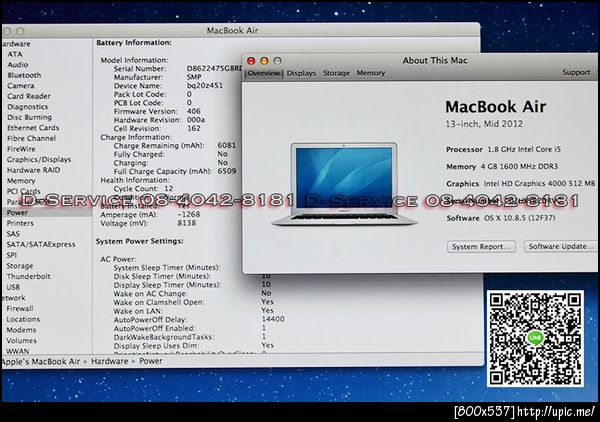Select Locations in the sidebar

[x=23, y=319]
